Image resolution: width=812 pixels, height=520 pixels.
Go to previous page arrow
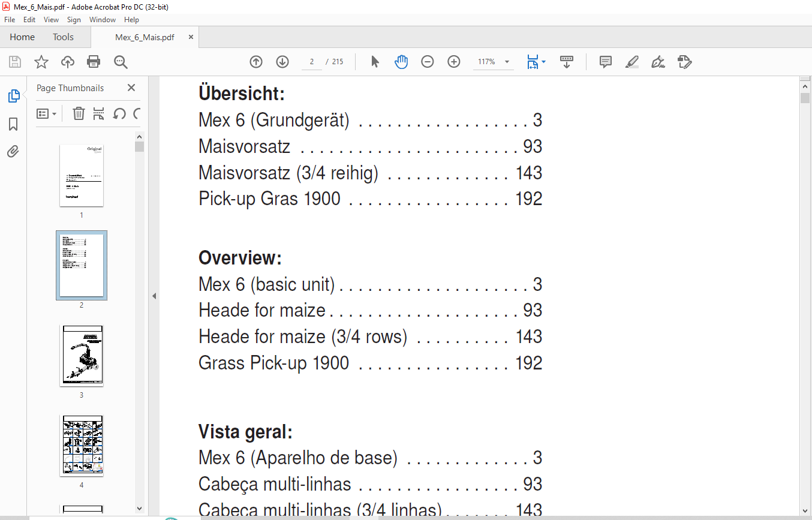point(256,62)
